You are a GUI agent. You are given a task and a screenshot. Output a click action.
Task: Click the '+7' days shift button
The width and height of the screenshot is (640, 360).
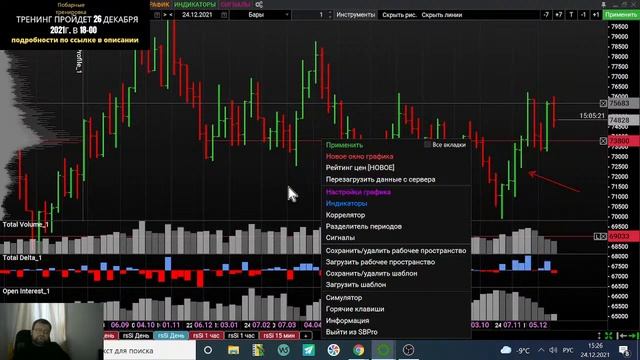558,15
